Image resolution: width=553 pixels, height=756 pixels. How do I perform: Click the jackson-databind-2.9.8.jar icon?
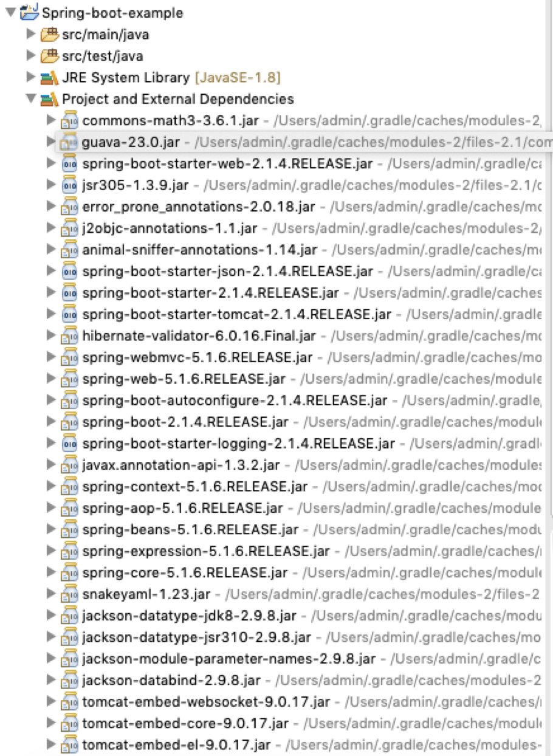point(69,680)
